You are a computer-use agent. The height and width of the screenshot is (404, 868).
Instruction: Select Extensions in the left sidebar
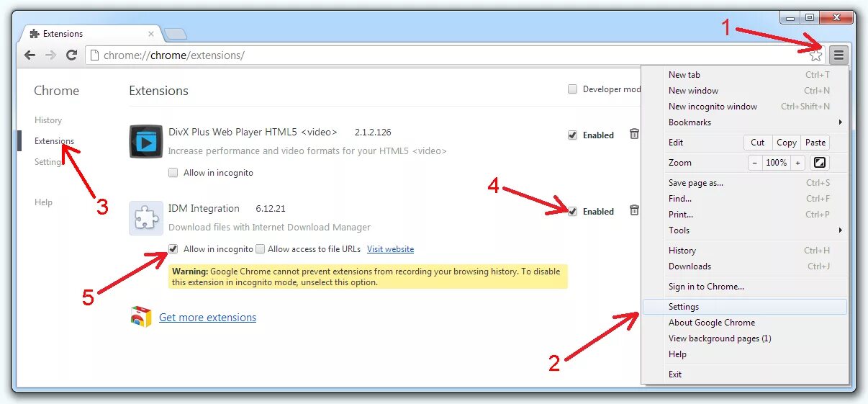(54, 141)
